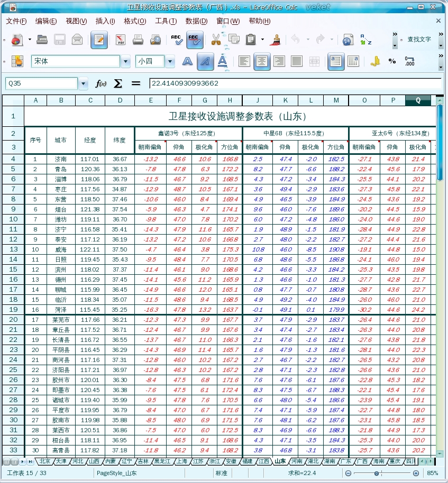Align cell text right
Image resolution: width=448 pixels, height=483 pixels.
[x=279, y=61]
